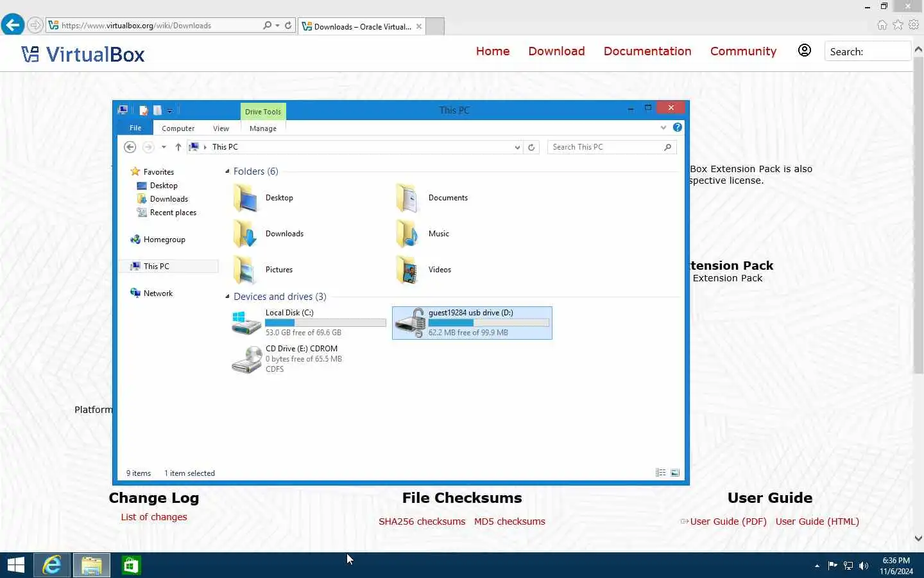Open User Guide (PDF) link

(728, 521)
